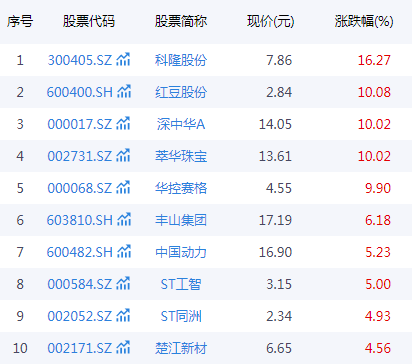Open stock name link 中国动力
Viewport: 412px width, 364px height.
[181, 252]
